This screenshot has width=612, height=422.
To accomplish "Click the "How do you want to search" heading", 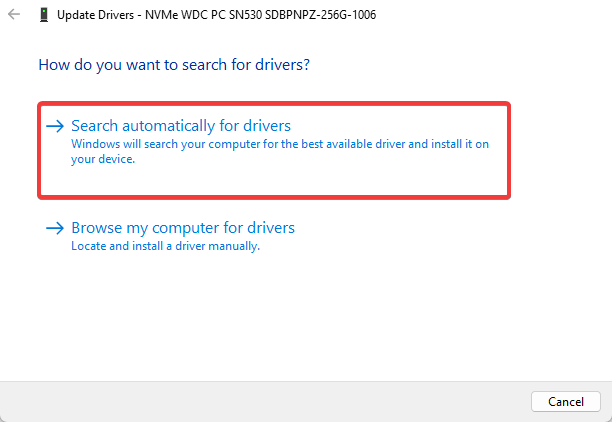I will point(174,65).
